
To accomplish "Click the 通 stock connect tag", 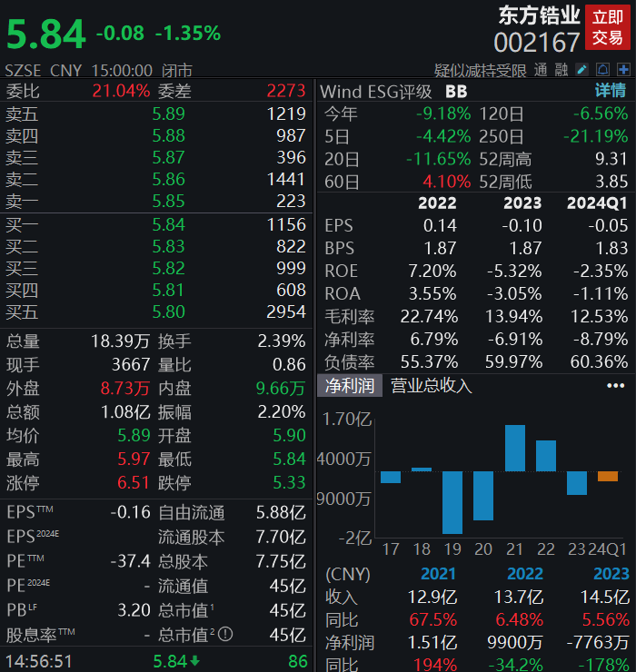I will point(541,70).
